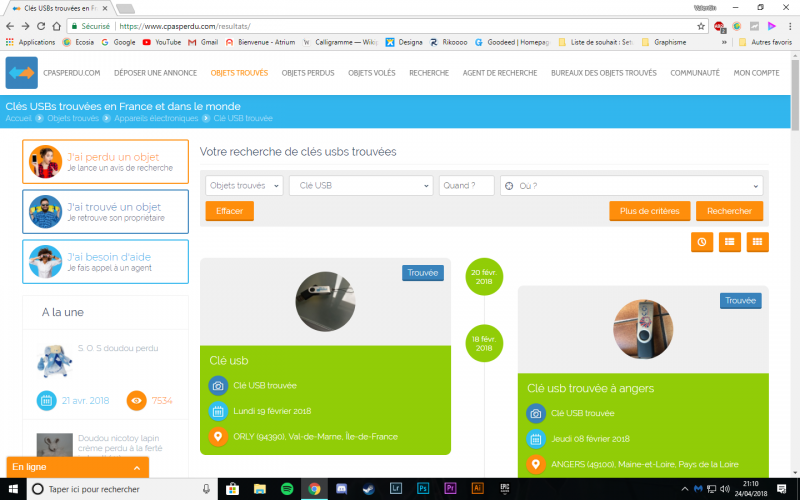Open Photoshop from the taskbar

pos(423,489)
